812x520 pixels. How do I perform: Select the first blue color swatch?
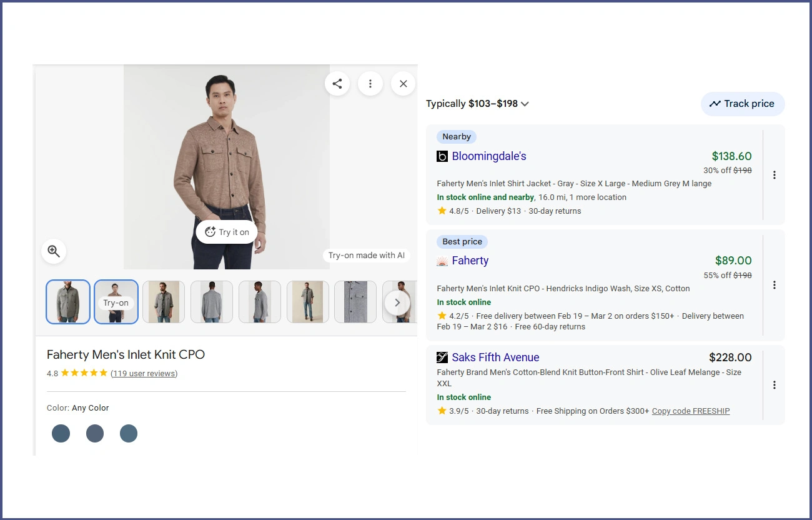pos(61,433)
